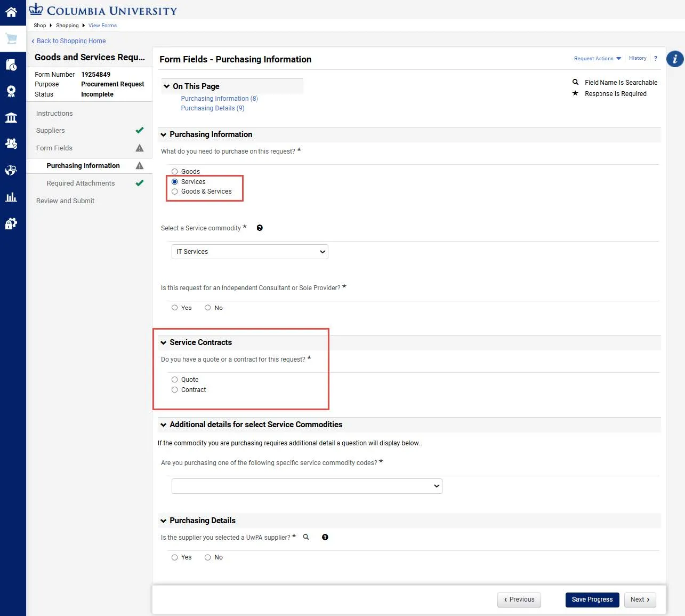Open the shopping cart sidebar icon
The width and height of the screenshot is (685, 616).
tap(11, 38)
